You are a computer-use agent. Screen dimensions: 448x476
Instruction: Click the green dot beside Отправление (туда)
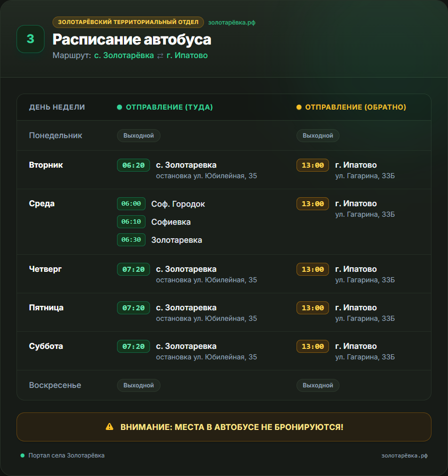coord(119,107)
